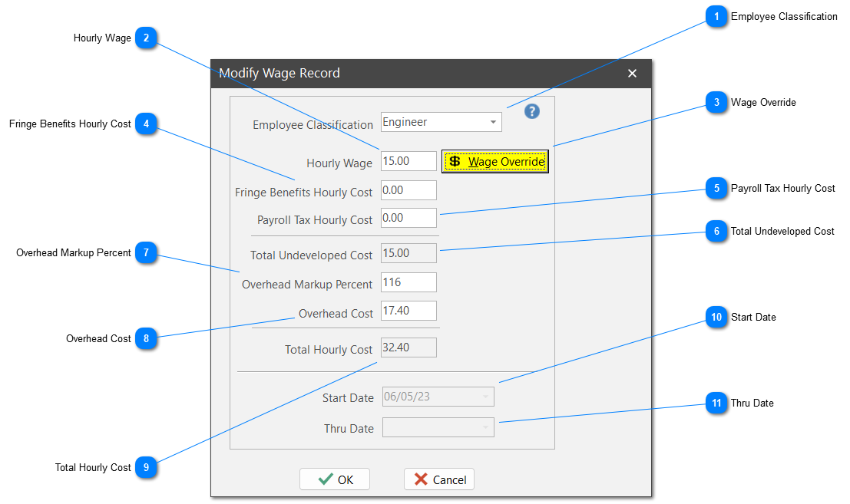850x504 pixels.
Task: Expand the Start Date picker
Action: [x=485, y=397]
